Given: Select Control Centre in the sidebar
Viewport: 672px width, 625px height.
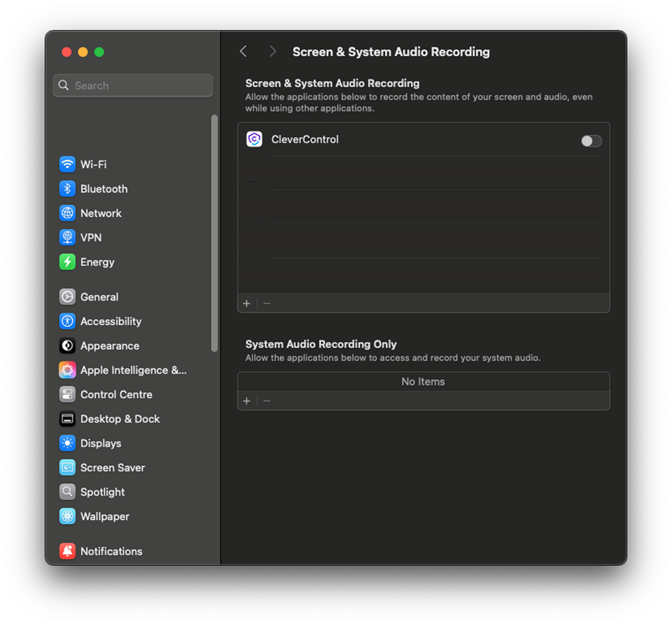Looking at the screenshot, I should 116,394.
